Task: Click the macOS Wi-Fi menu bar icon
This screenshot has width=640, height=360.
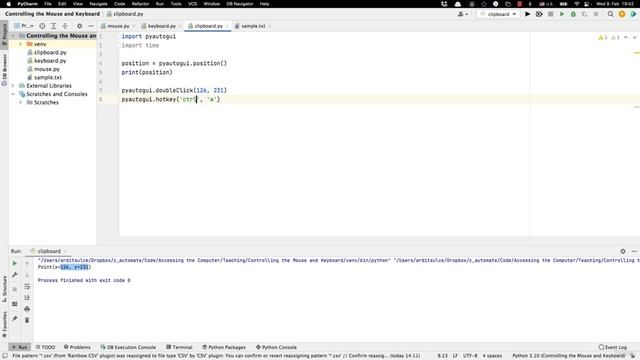Action: pyautogui.click(x=577, y=4)
